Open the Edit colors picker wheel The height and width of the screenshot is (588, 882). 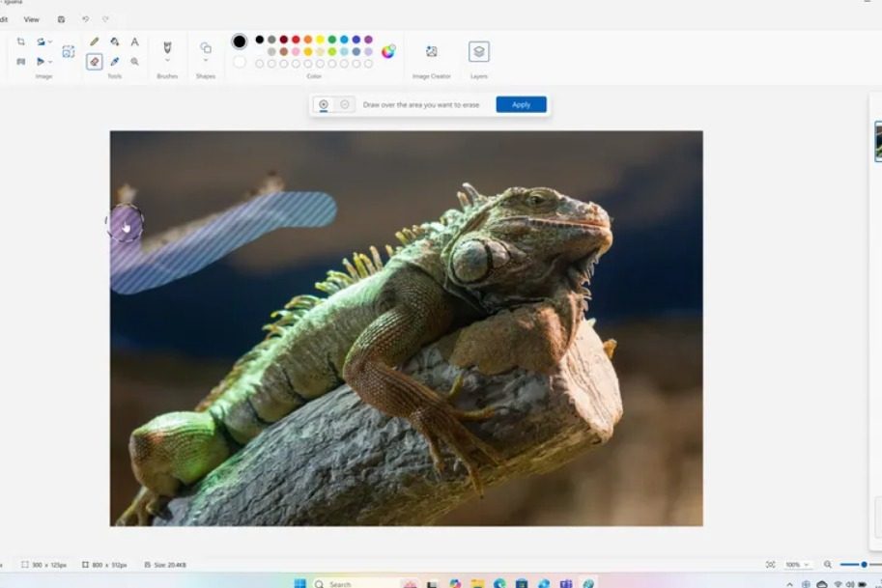(x=389, y=51)
